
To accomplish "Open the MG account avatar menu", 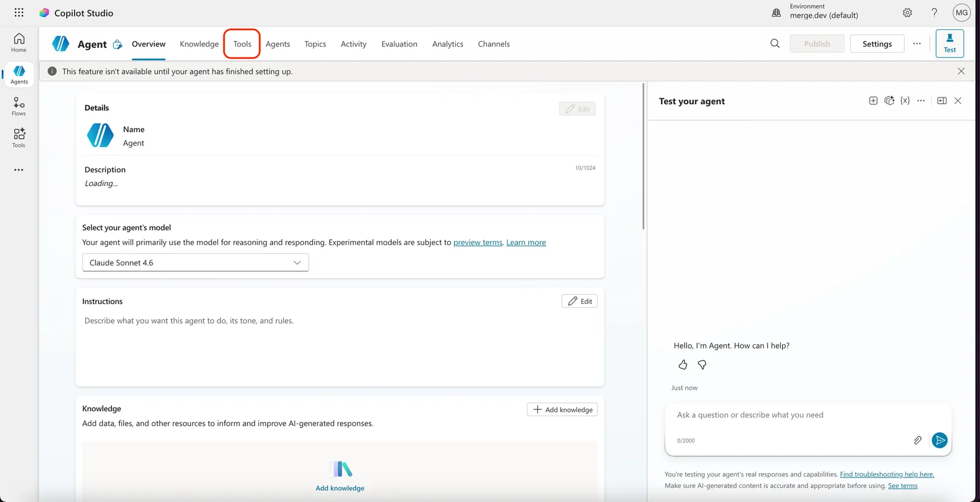I will (x=962, y=13).
